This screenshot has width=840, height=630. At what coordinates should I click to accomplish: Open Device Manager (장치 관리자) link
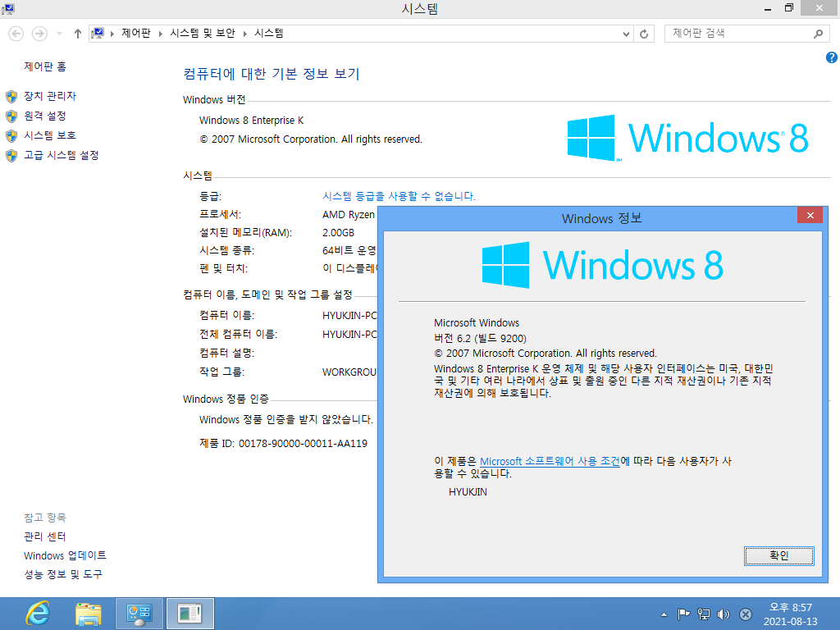tap(50, 96)
